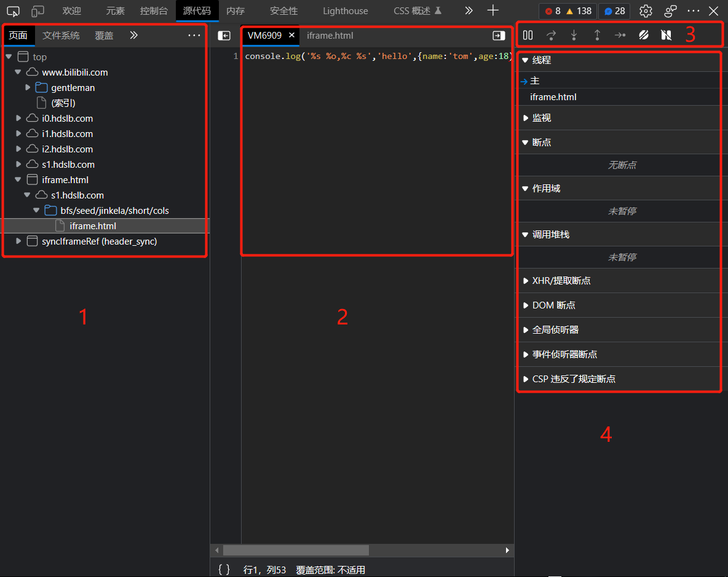Expand the XHR/提取断点 section
728x577 pixels.
tap(525, 281)
